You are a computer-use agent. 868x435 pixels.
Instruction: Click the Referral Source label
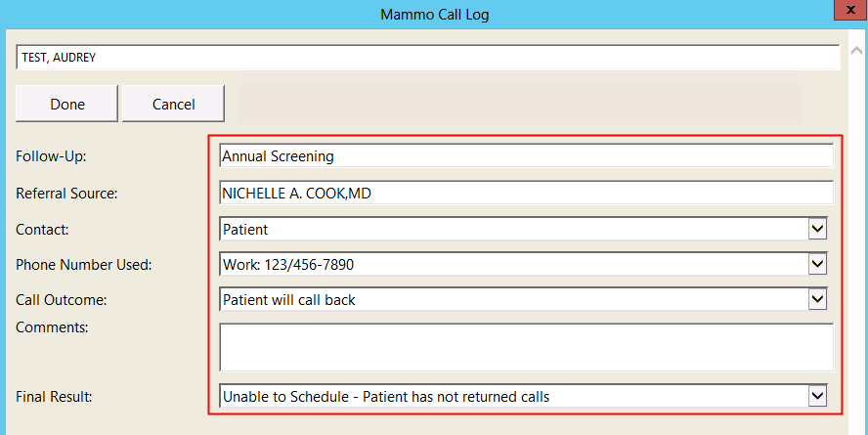[x=66, y=194]
